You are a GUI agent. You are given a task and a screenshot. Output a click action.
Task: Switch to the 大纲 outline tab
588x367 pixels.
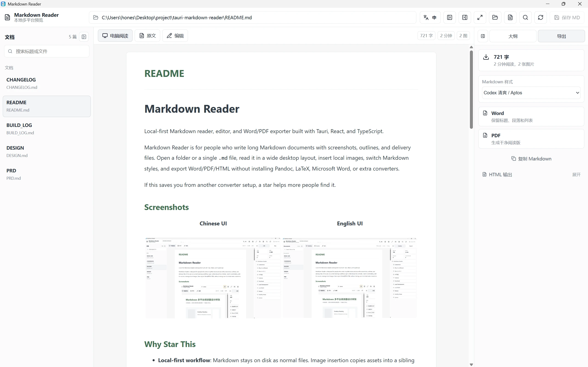tap(513, 36)
